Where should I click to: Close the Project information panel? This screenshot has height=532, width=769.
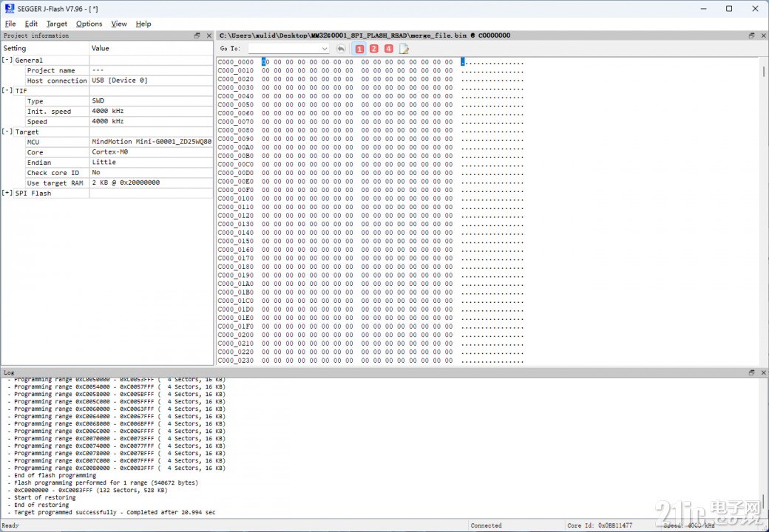click(209, 35)
